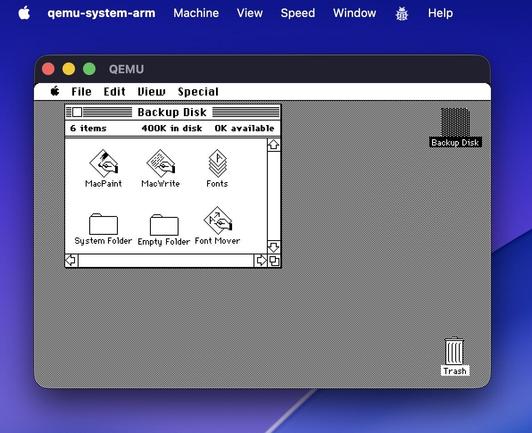Click the window size box
Viewport: 532px width, 433px height.
click(274, 261)
